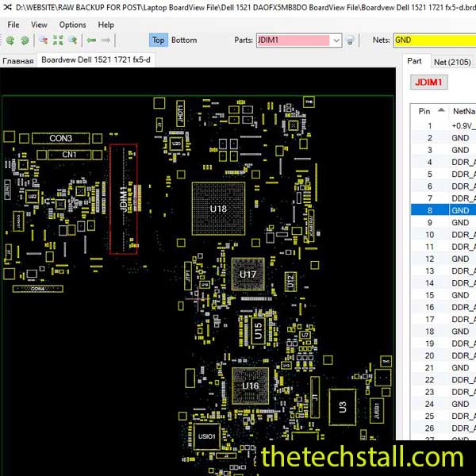476x476 pixels.
Task: Select pin 18 GND row
Action: (x=443, y=331)
